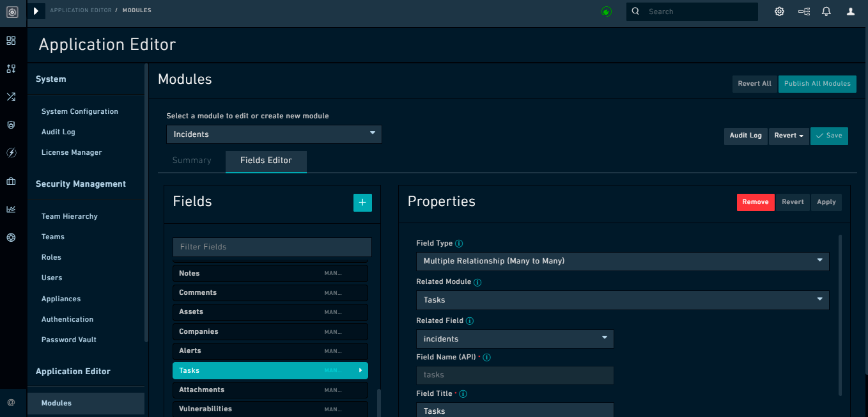Click the user profile icon top right
Viewport: 868px width, 417px height.
(x=850, y=12)
